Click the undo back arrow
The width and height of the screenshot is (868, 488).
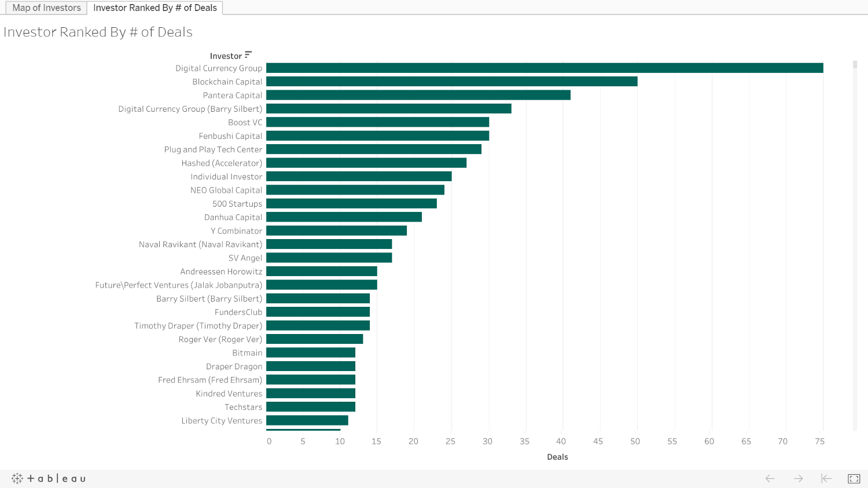click(770, 479)
